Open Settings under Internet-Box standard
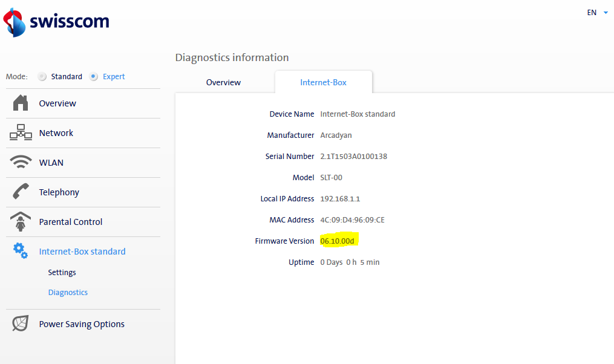This screenshot has height=364, width=614. pyautogui.click(x=62, y=272)
